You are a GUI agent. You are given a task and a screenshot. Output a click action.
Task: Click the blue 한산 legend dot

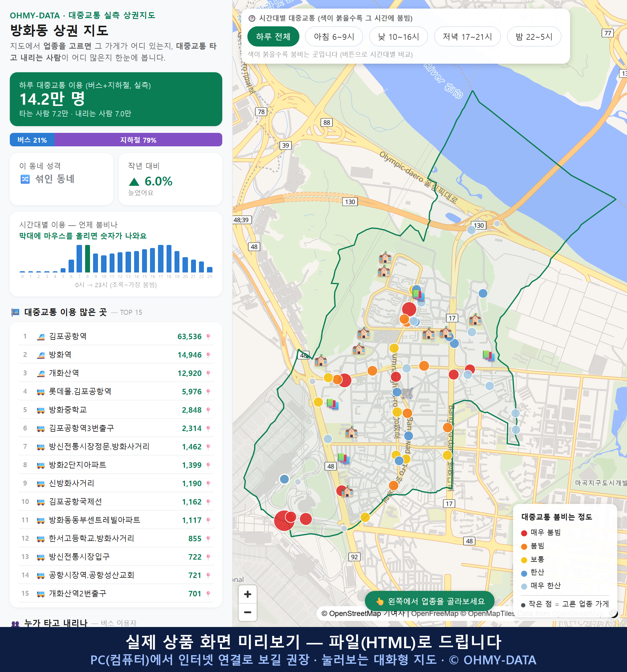click(524, 573)
